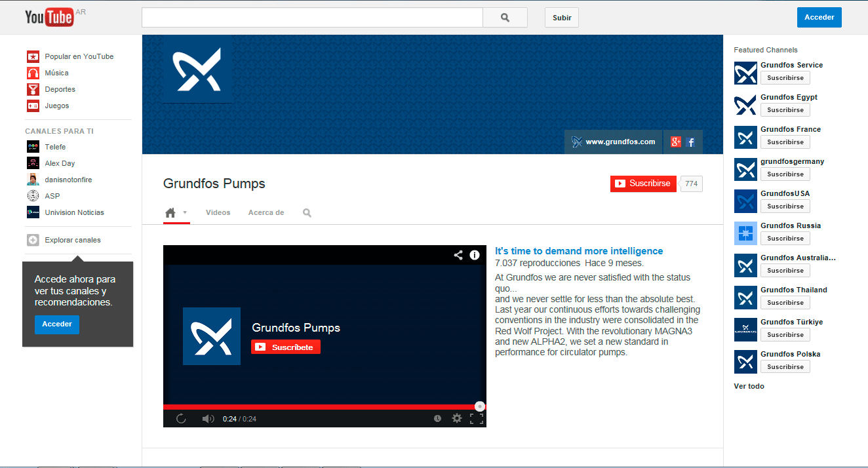
Task: Open the Google+ link in banner
Action: click(x=676, y=142)
